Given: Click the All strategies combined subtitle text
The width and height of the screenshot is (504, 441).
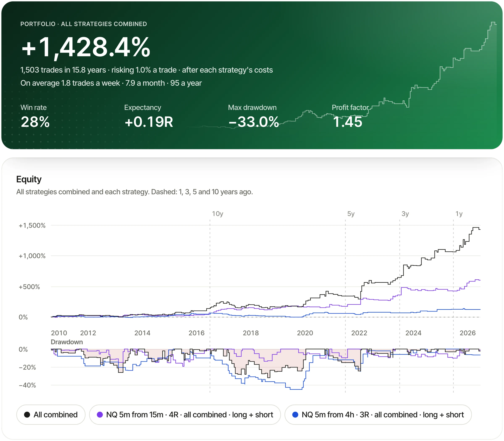Looking at the screenshot, I should (x=134, y=192).
